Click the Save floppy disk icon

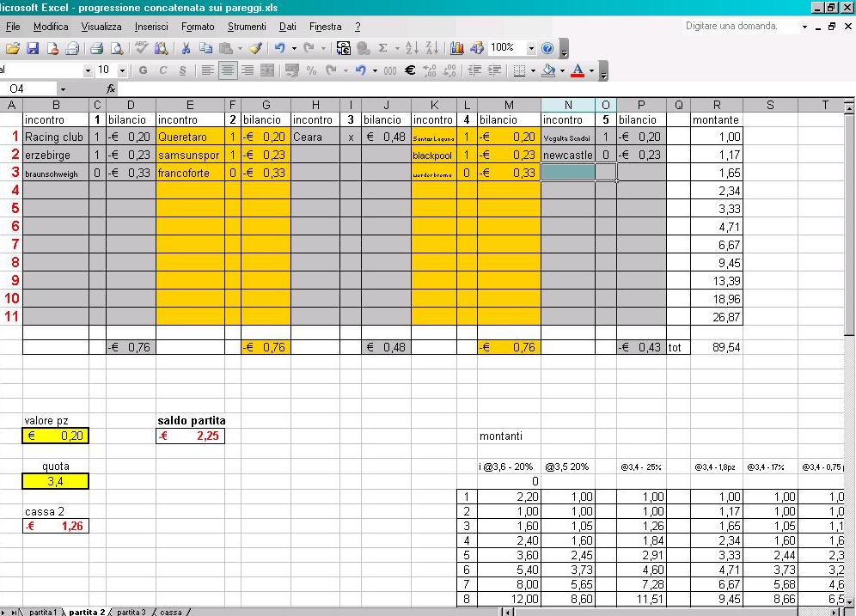coord(33,49)
